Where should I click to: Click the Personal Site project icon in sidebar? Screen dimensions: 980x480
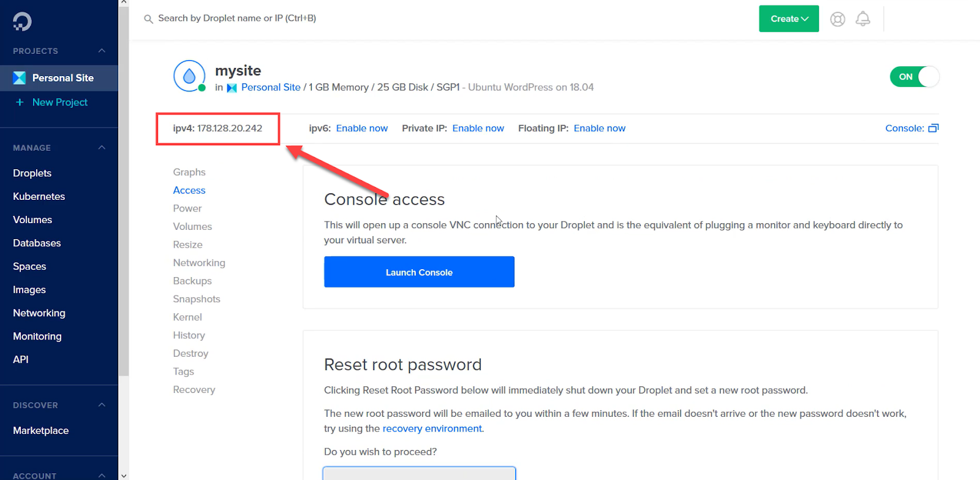(20, 78)
